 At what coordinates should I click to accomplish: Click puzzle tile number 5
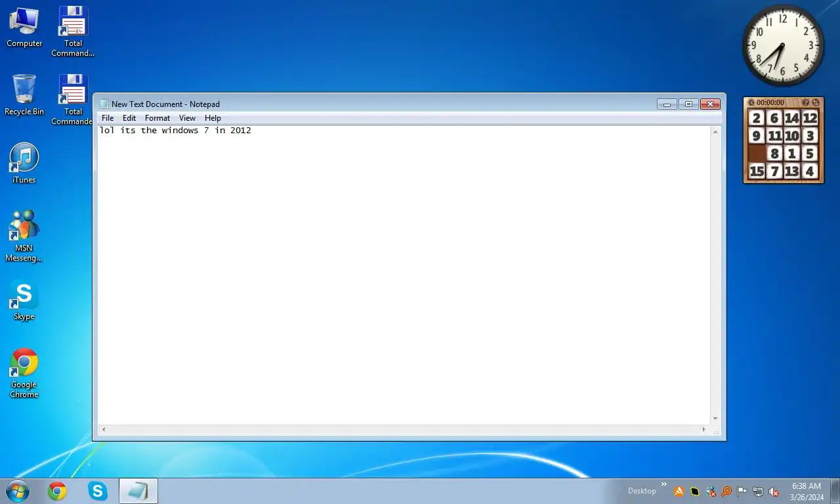(x=810, y=154)
